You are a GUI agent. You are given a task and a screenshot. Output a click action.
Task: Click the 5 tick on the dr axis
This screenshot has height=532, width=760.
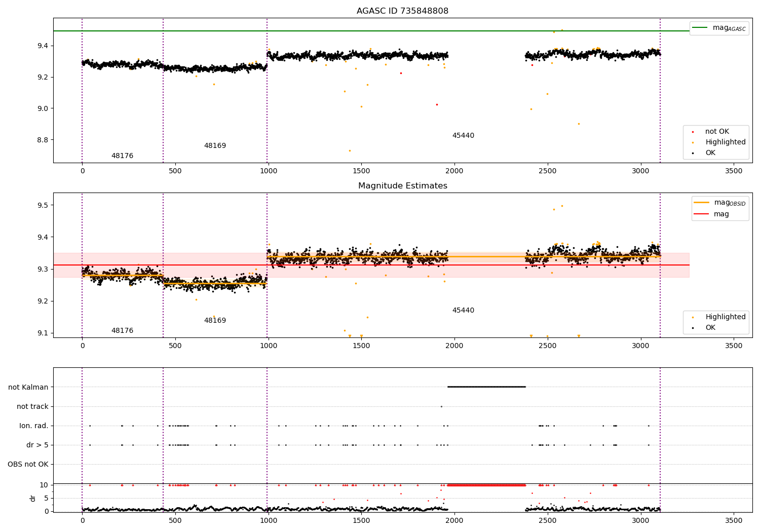point(47,498)
